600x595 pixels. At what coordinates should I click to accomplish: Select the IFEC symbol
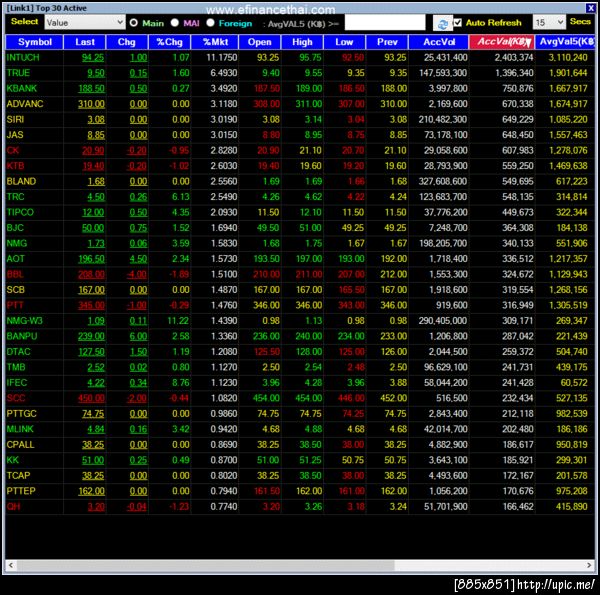pos(17,383)
